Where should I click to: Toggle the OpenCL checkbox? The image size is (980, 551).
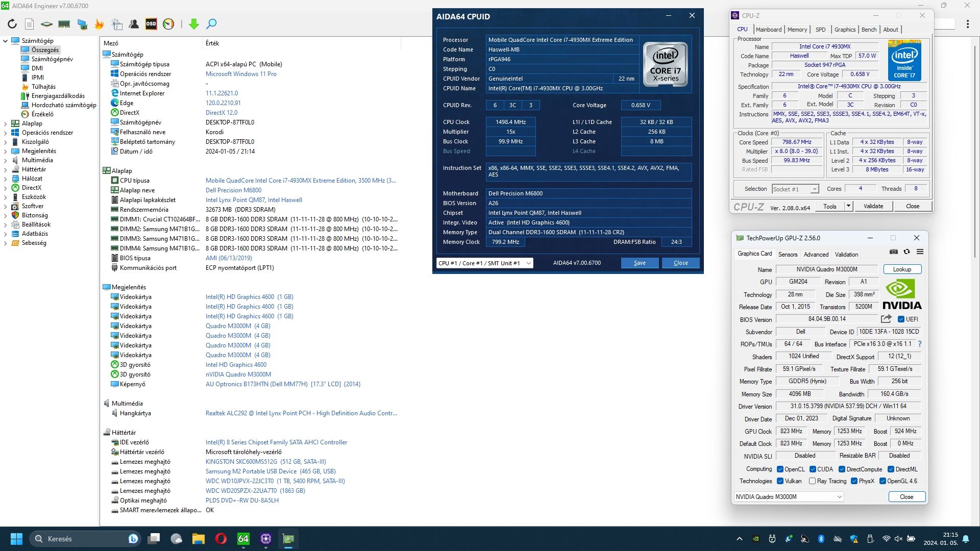pyautogui.click(x=780, y=469)
